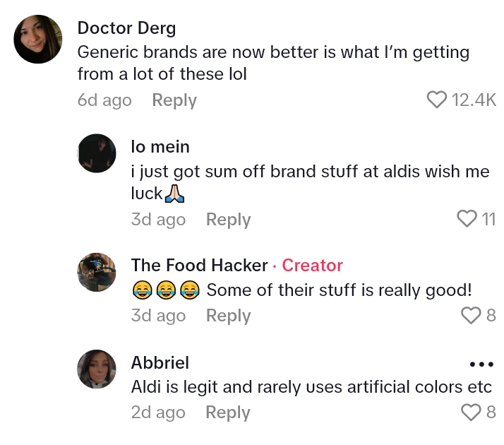Open lo mein username link
The image size is (504, 445).
tap(160, 146)
